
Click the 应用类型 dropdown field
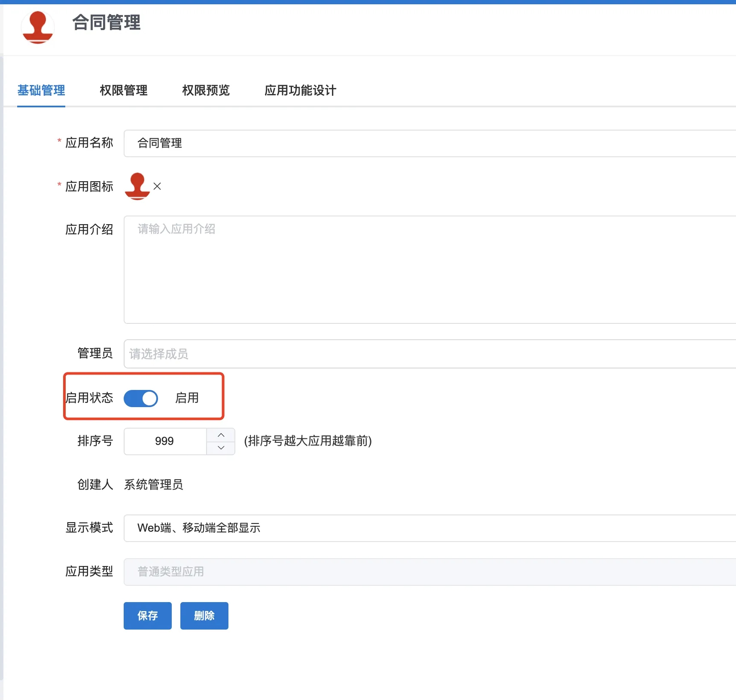coord(429,572)
